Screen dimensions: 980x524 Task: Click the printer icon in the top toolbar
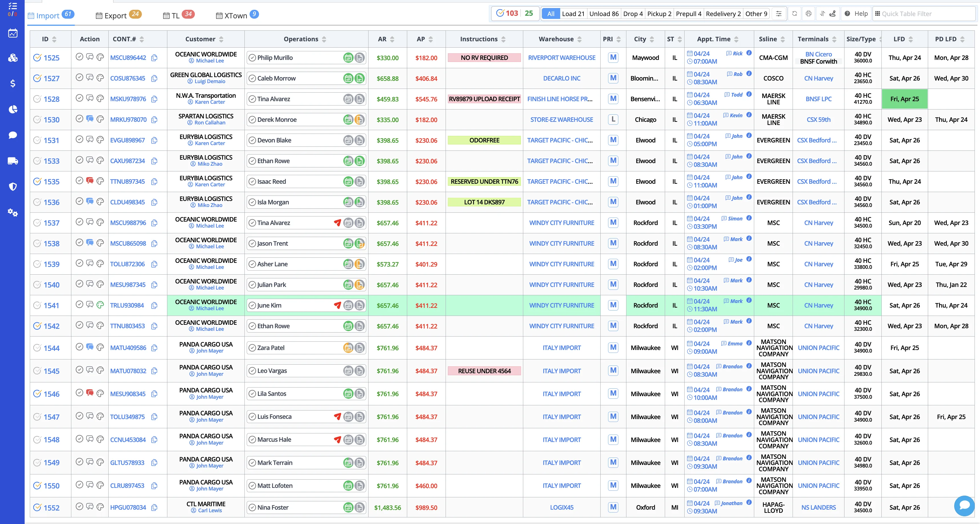pyautogui.click(x=808, y=14)
